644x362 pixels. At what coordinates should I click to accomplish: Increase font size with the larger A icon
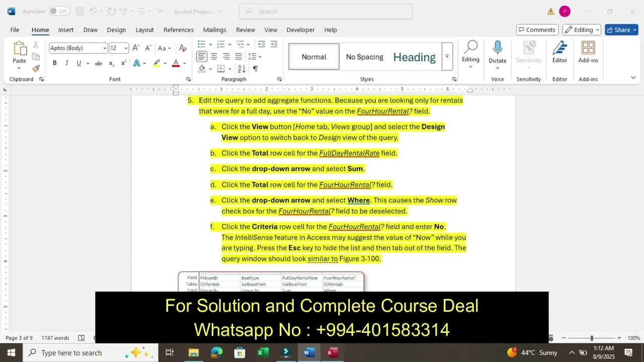[x=136, y=48]
